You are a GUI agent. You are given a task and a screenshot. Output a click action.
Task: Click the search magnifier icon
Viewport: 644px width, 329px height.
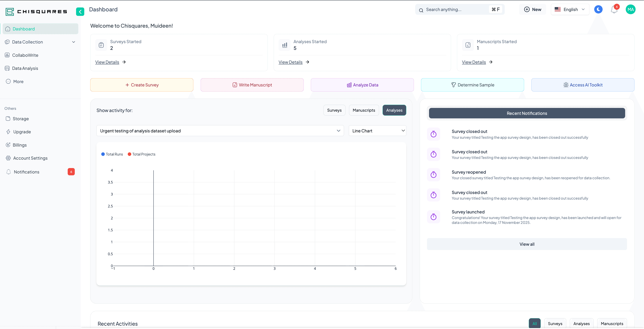(x=421, y=10)
